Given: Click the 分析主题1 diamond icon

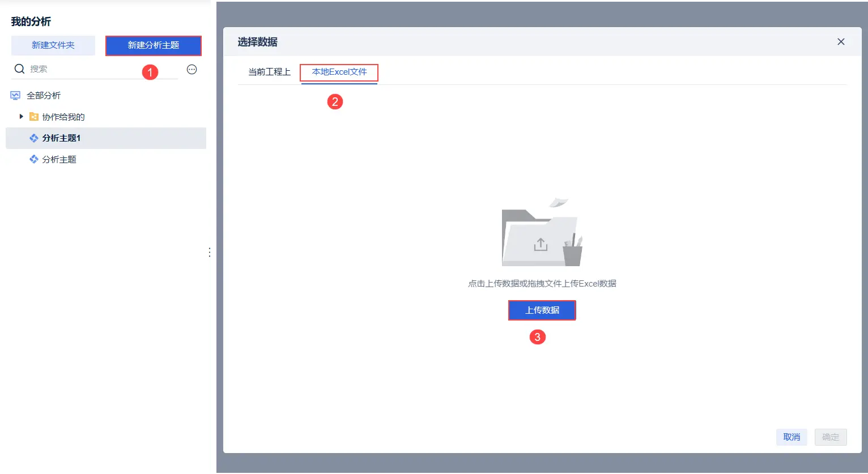Looking at the screenshot, I should click(34, 138).
